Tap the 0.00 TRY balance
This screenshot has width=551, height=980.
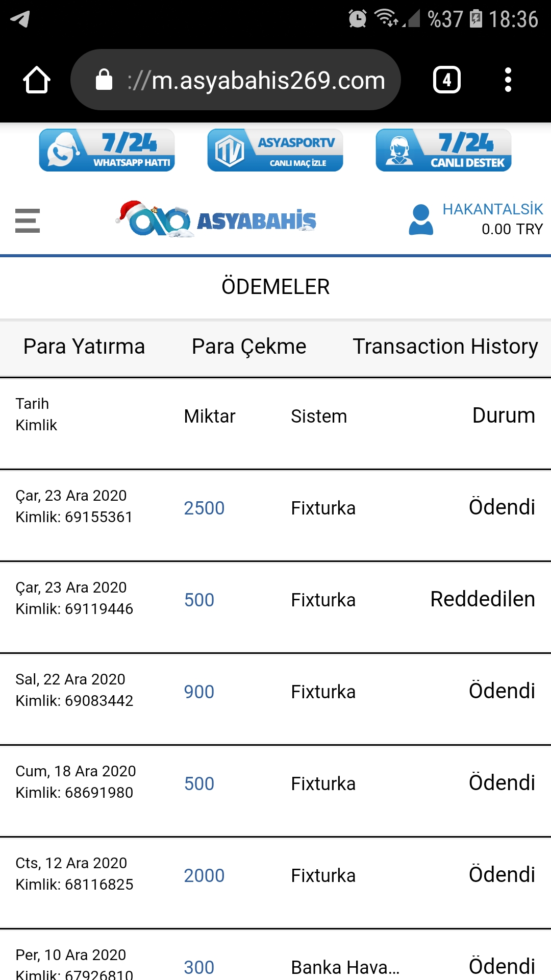point(512,229)
